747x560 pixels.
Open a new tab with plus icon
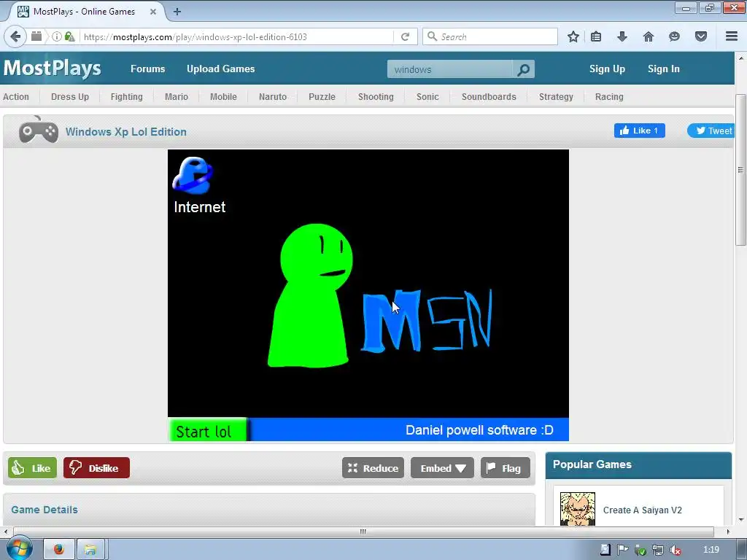(x=177, y=12)
